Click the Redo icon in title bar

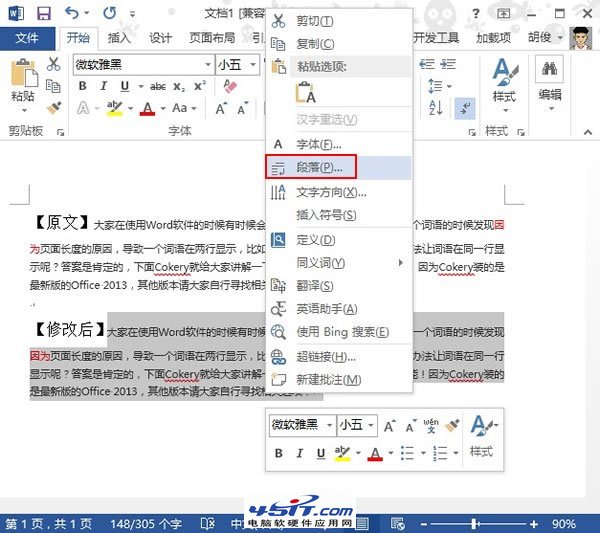(109, 13)
